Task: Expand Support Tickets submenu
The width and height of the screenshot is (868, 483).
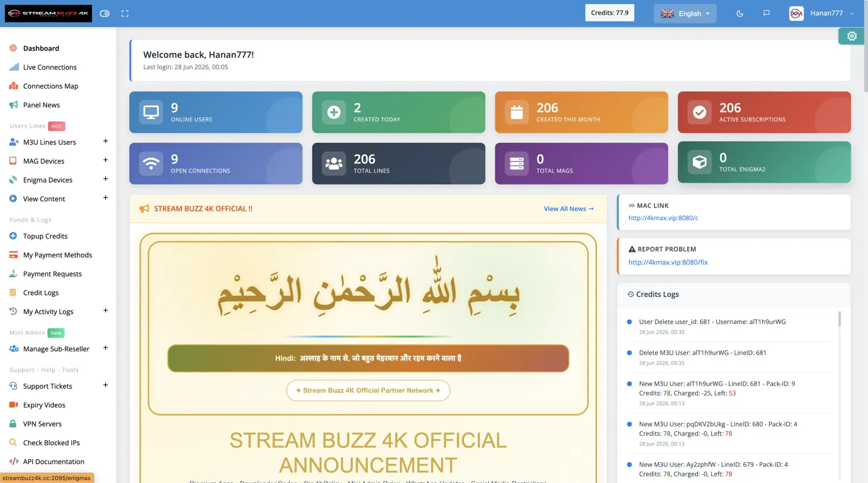Action: pyautogui.click(x=105, y=385)
